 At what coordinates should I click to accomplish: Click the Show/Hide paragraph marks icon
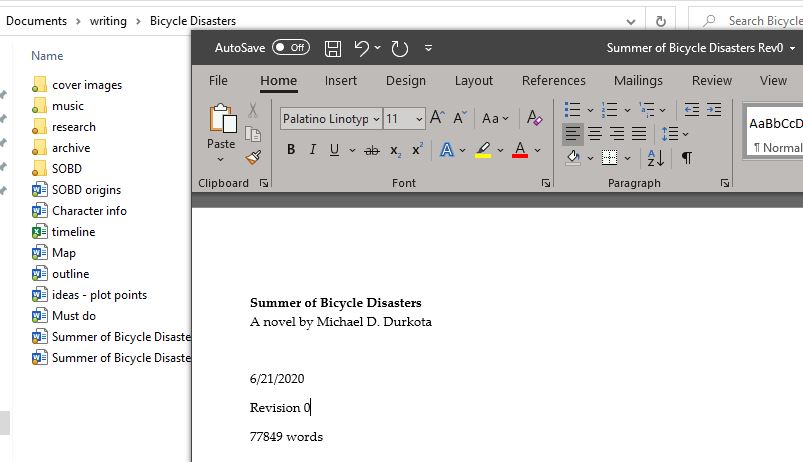687,157
